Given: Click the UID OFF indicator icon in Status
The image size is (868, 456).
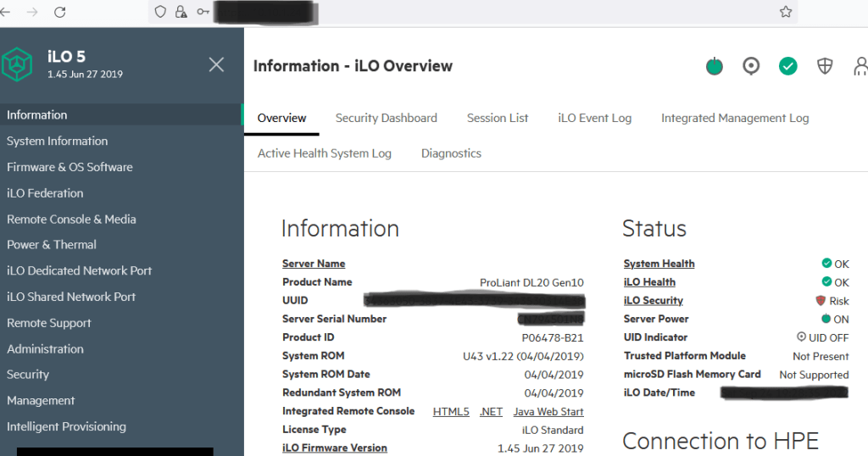Looking at the screenshot, I should pos(801,336).
